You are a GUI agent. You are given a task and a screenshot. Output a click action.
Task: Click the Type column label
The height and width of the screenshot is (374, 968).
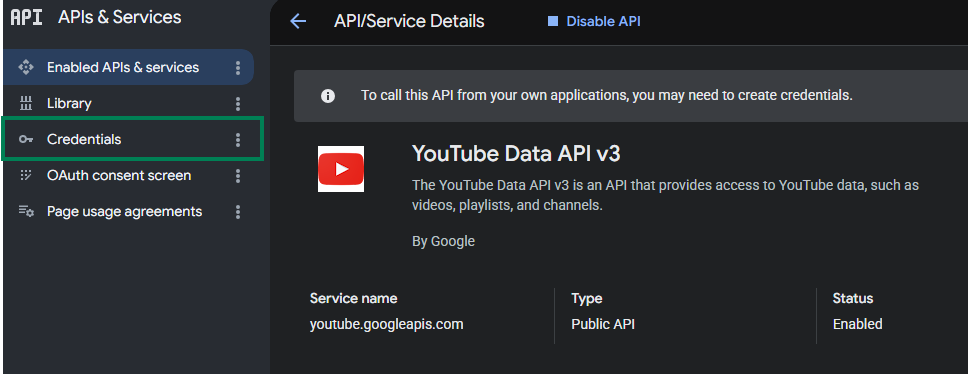coord(586,299)
